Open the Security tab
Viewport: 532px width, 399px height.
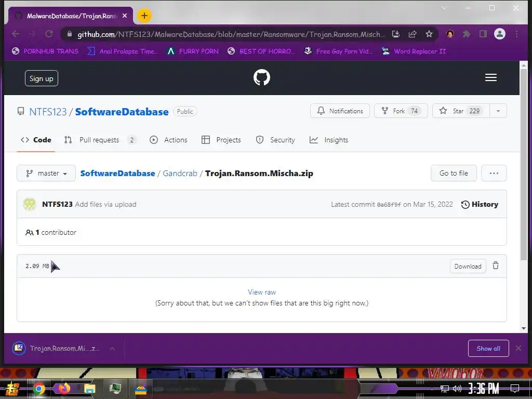coord(275,140)
